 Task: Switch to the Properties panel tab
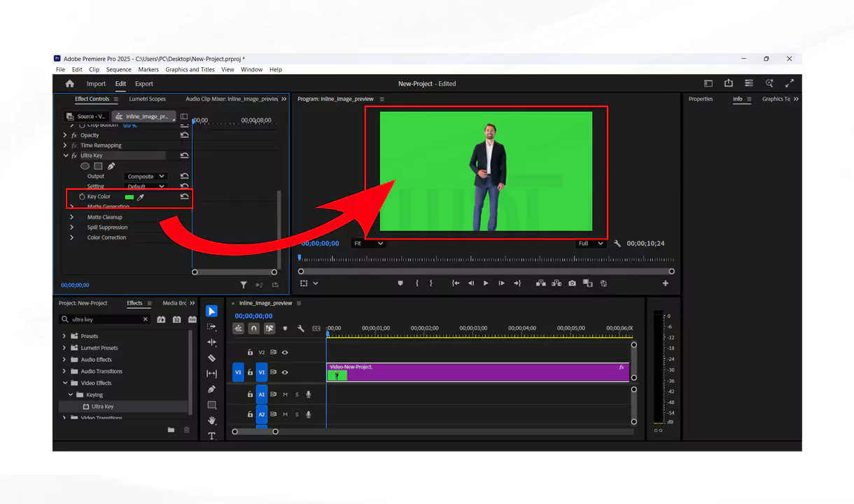point(701,99)
